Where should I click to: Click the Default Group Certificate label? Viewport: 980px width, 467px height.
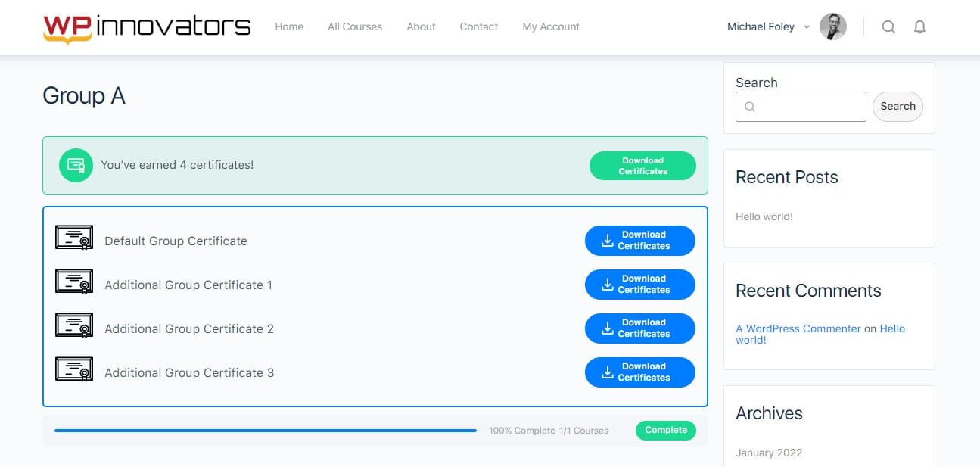point(176,241)
